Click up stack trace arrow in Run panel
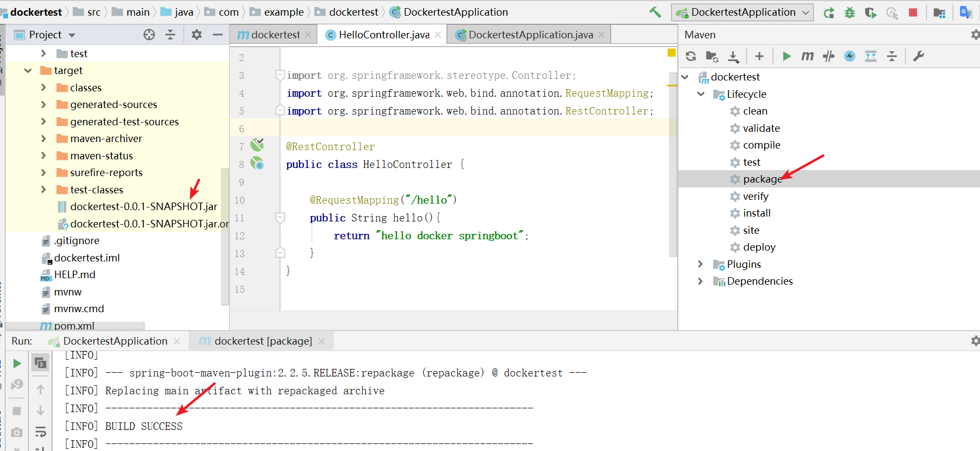Image resolution: width=980 pixels, height=451 pixels. pos(41,389)
